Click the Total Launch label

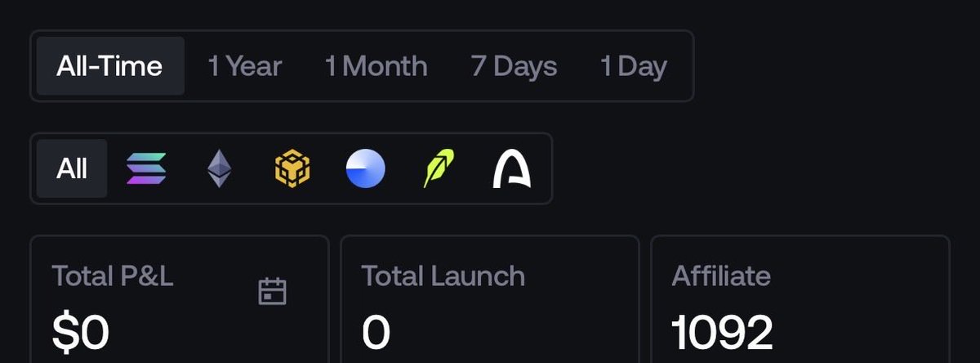(x=443, y=276)
